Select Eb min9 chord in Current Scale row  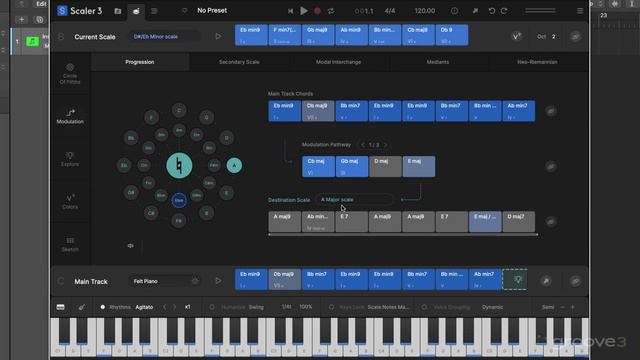point(251,35)
